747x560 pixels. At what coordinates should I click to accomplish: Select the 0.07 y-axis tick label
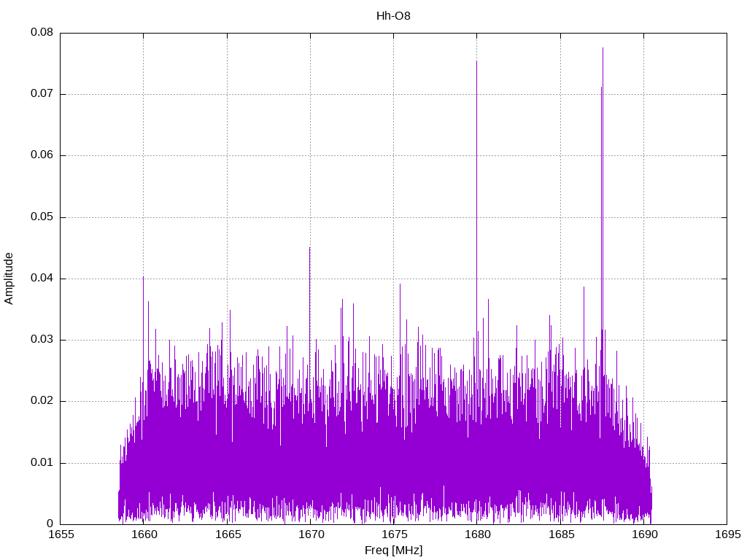42,94
